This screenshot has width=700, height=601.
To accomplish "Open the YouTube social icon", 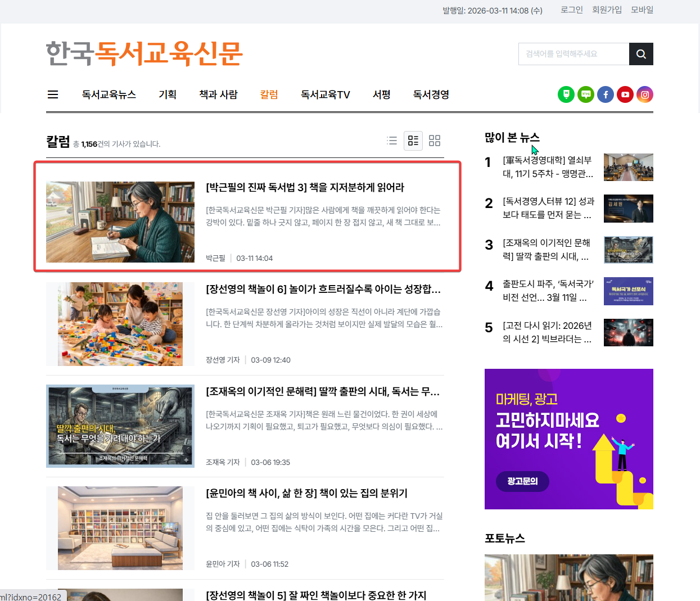I will click(625, 94).
